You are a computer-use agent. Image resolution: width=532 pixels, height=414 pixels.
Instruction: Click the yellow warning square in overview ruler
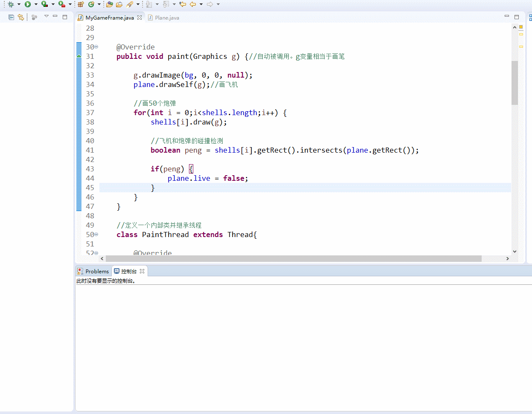click(521, 27)
